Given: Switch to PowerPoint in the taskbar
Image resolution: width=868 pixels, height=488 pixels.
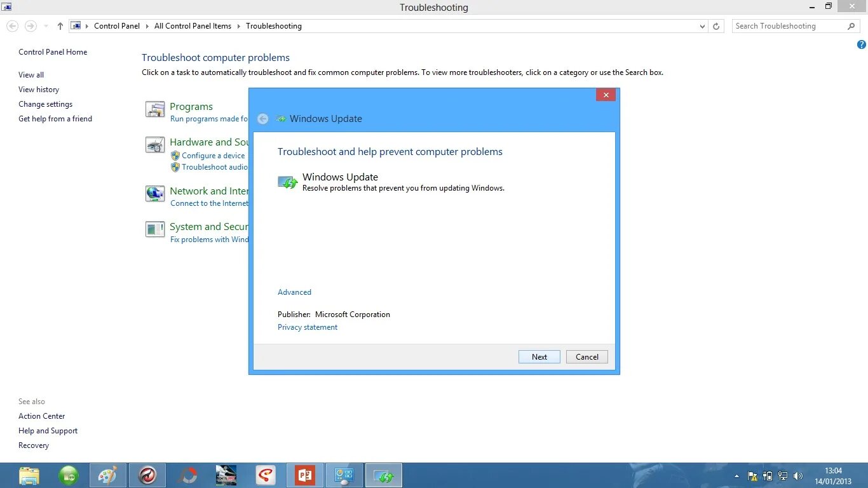Looking at the screenshot, I should [x=305, y=475].
